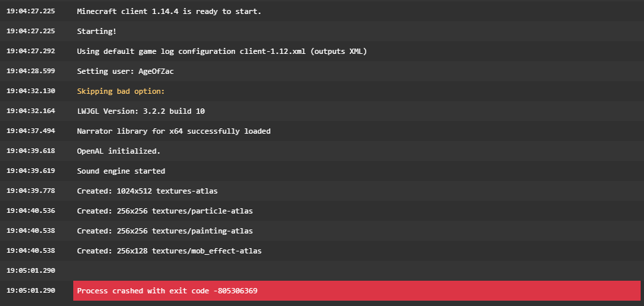The height and width of the screenshot is (306, 644).
Task: Click the particle-atlas created message
Action: pyautogui.click(x=164, y=211)
